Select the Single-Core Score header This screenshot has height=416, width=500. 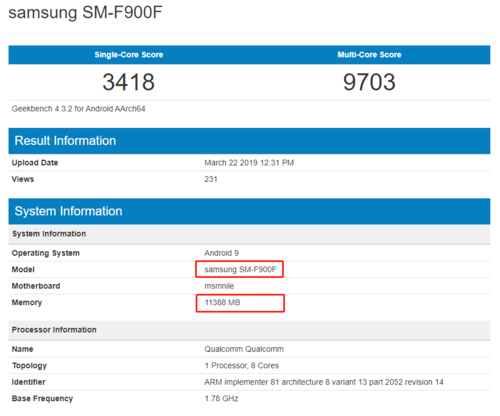129,55
